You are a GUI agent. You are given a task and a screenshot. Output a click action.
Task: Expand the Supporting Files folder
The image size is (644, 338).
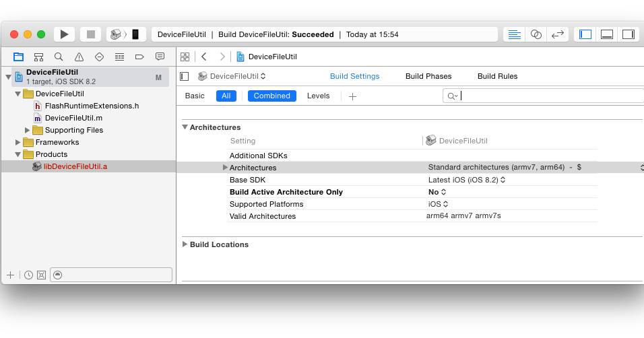27,130
